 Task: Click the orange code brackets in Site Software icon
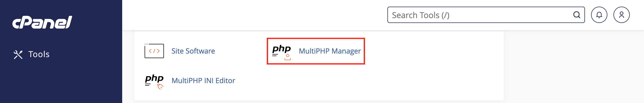click(154, 51)
